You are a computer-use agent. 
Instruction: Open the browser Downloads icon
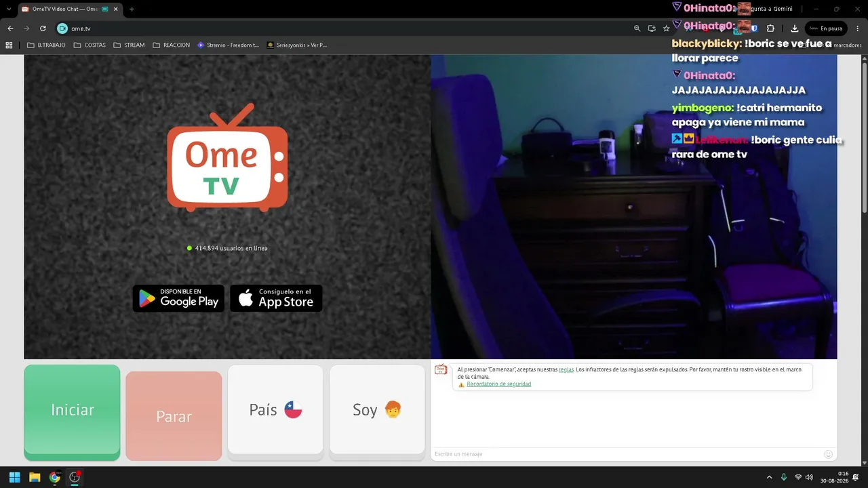pyautogui.click(x=794, y=28)
